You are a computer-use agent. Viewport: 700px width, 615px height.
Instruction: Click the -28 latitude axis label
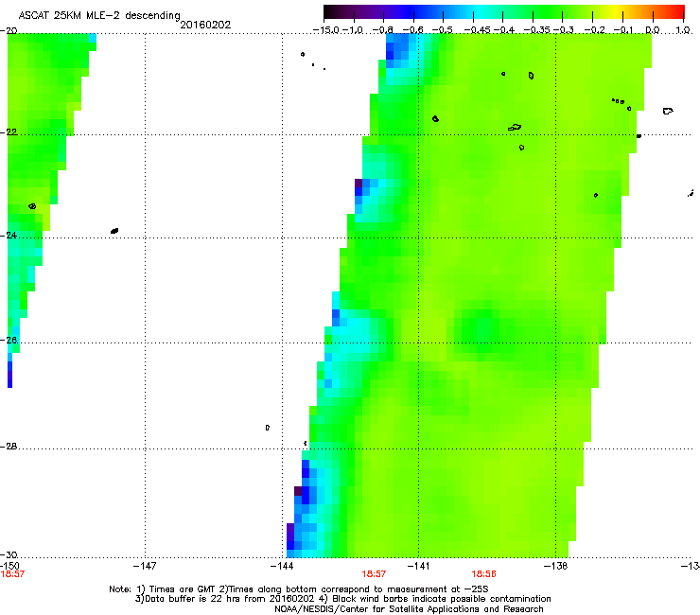coord(9,447)
